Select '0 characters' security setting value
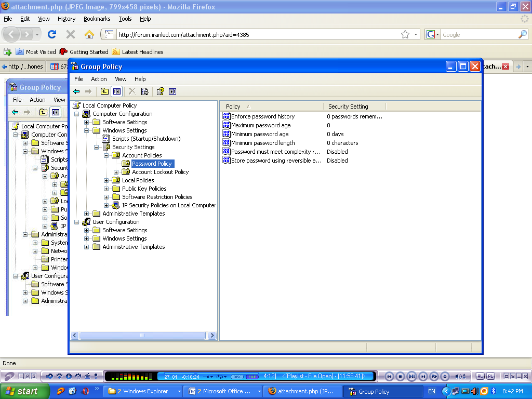 click(x=342, y=143)
